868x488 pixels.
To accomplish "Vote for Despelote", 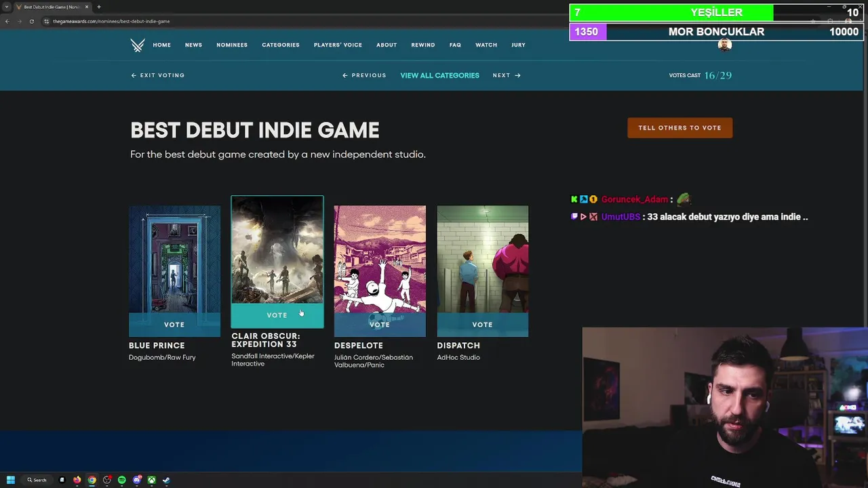I will (x=380, y=325).
